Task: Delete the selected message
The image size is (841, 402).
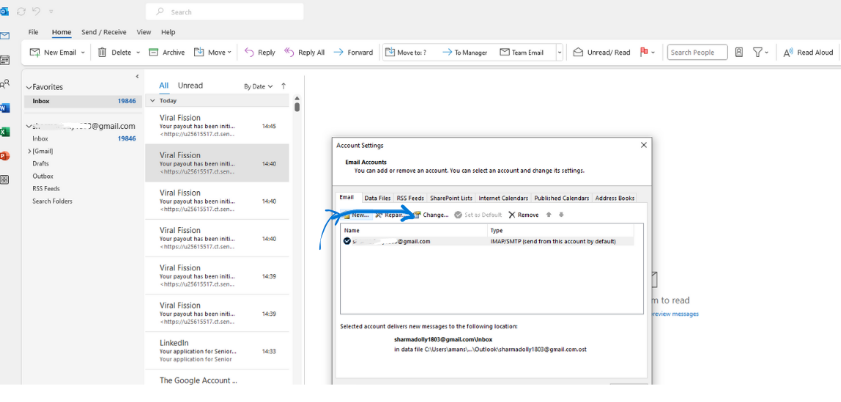Action: [x=115, y=53]
